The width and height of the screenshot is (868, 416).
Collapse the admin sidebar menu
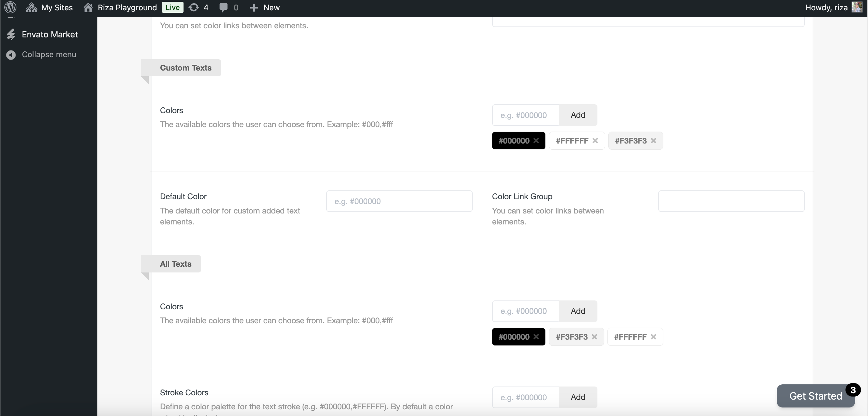[x=49, y=54]
